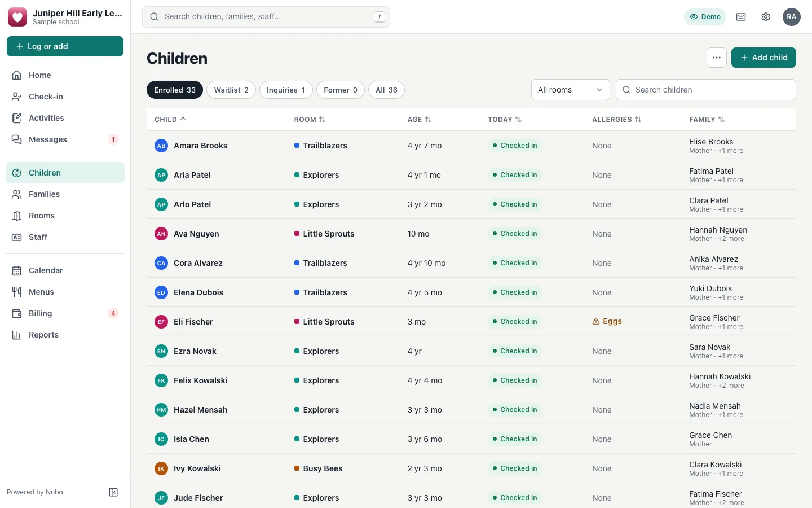Click Ivy Kowalski's Busy Bees room
Screen dimensions: 812x508
(319, 468)
